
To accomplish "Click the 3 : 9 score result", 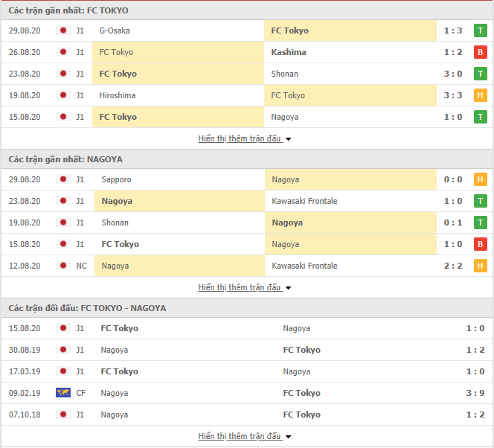I will coord(475,393).
